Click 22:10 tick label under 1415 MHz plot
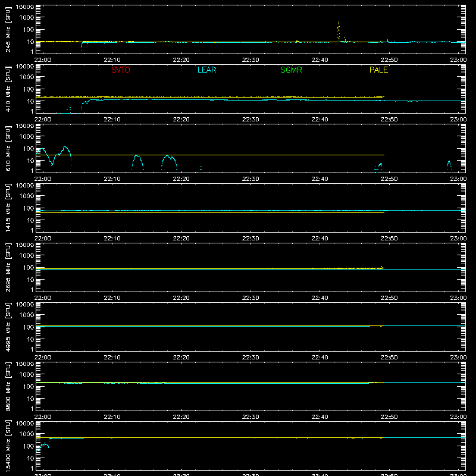This screenshot has width=476, height=476. [x=112, y=239]
